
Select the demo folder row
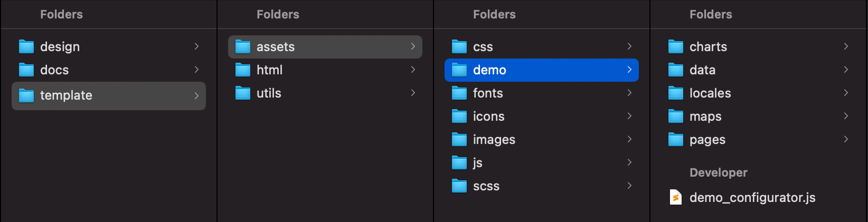(541, 70)
